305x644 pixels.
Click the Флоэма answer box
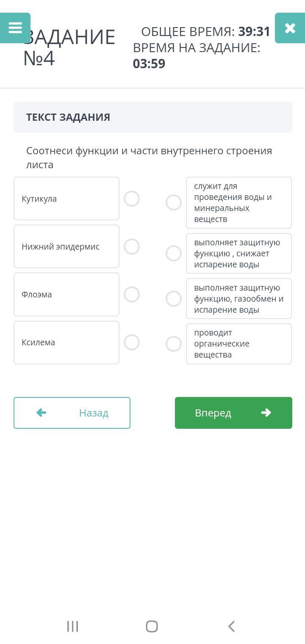[x=67, y=294]
